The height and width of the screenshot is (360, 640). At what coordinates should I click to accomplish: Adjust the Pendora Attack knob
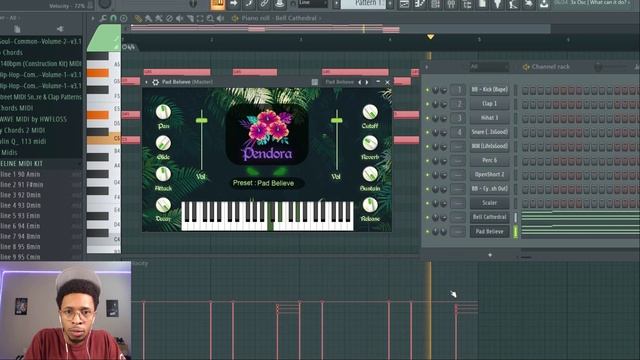(163, 174)
